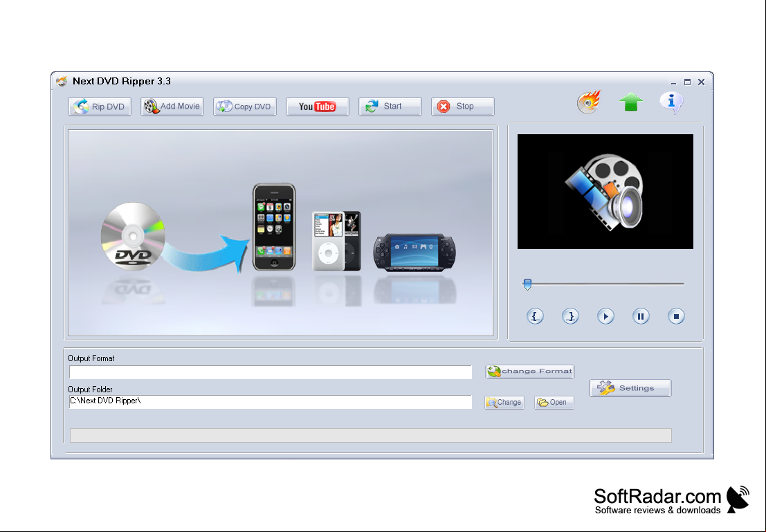Screen dimensions: 766x532
Task: Open the blue info bubble icon
Action: coord(671,102)
